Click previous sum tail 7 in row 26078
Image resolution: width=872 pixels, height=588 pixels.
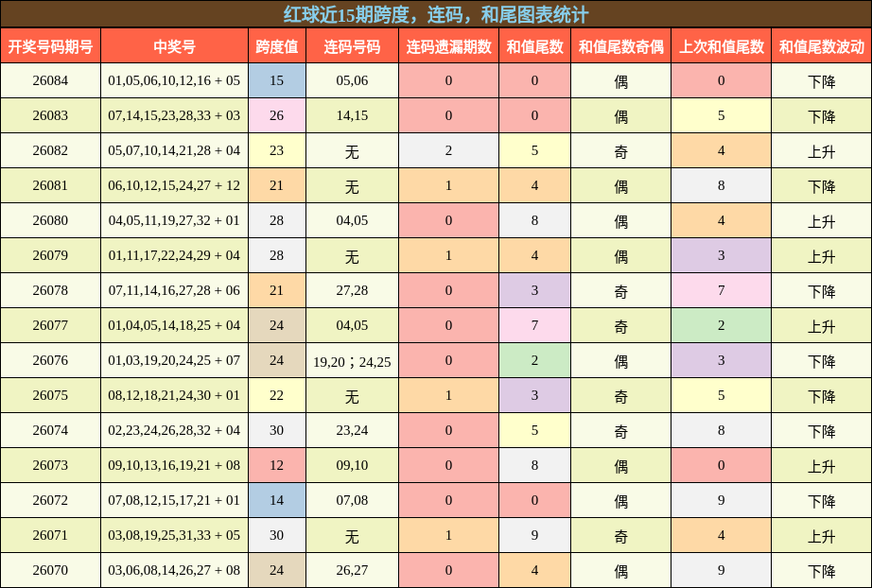722,290
